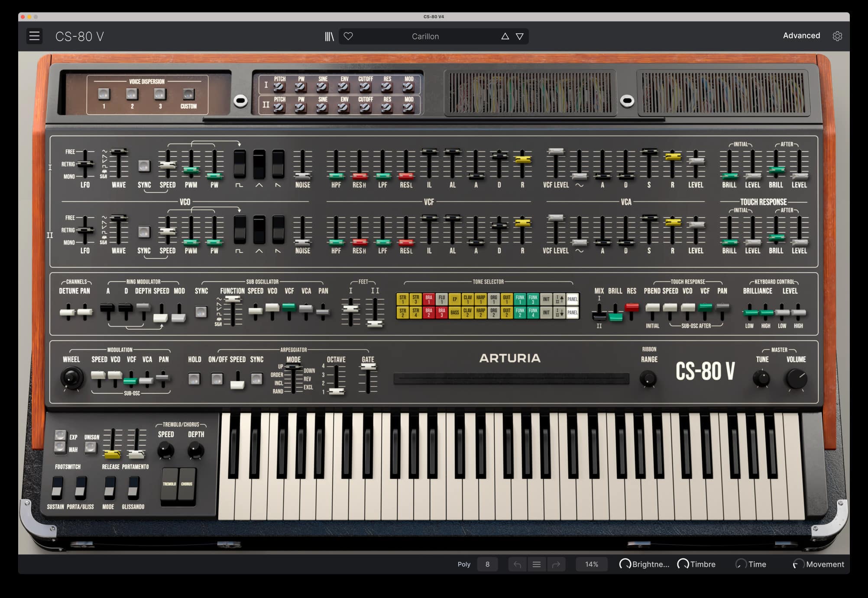Toggle the Chorus rocker button
The image size is (868, 598).
[x=187, y=484]
